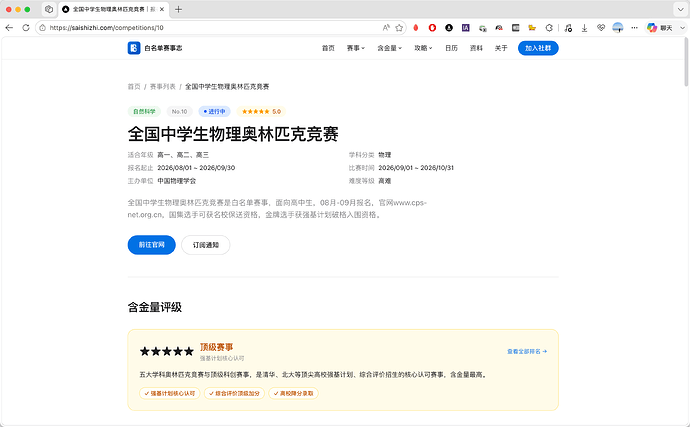The image size is (690, 427).
Task: Open the purple IA extension
Action: click(466, 28)
